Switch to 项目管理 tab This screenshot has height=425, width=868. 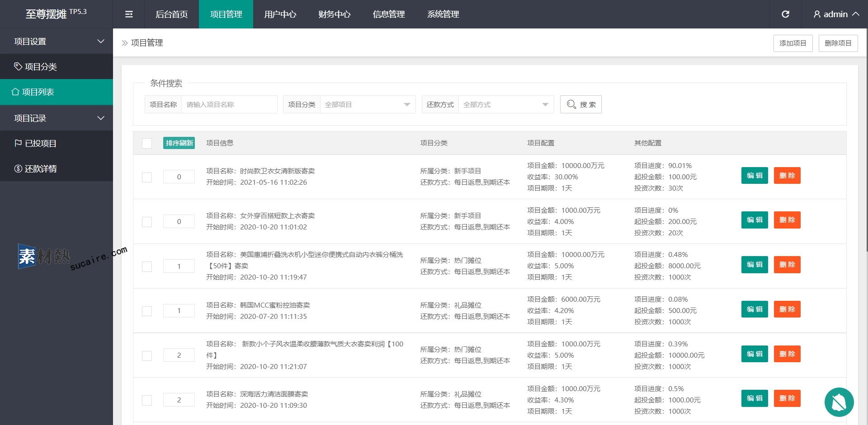point(226,14)
